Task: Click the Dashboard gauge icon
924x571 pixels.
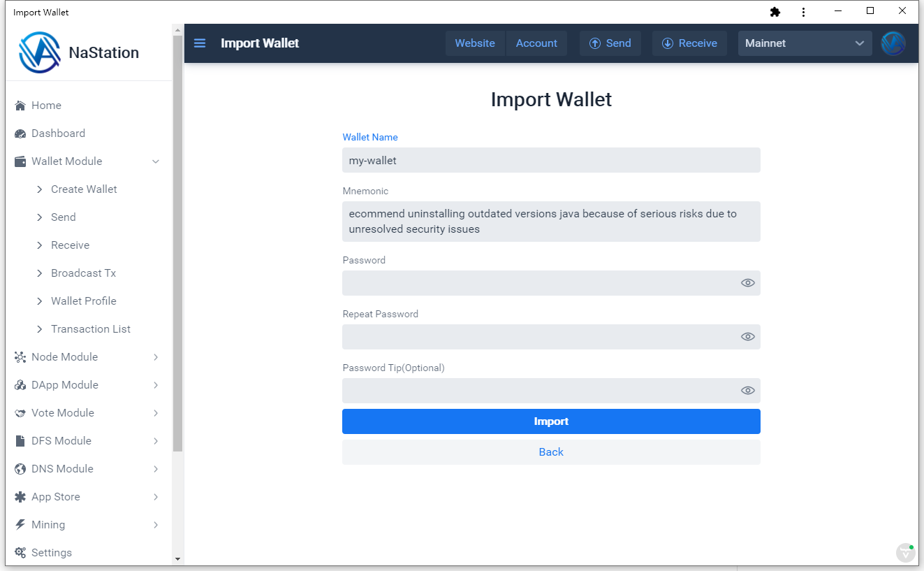Action: (20, 133)
